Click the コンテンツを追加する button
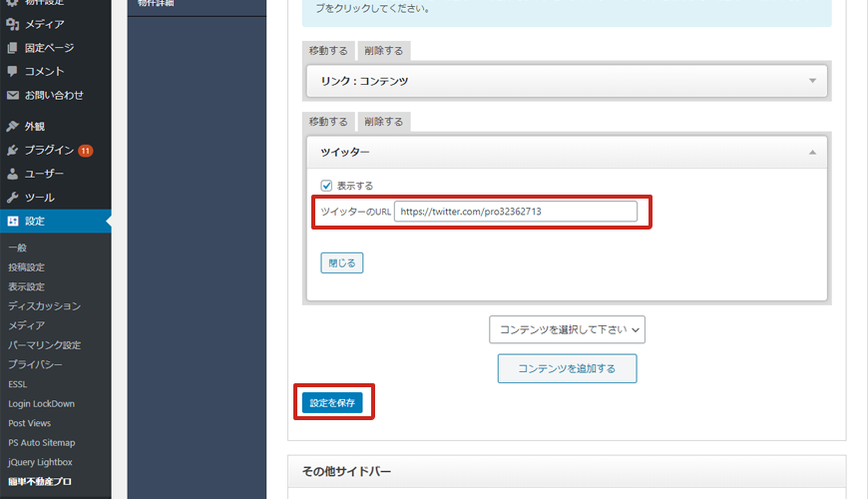 [567, 368]
